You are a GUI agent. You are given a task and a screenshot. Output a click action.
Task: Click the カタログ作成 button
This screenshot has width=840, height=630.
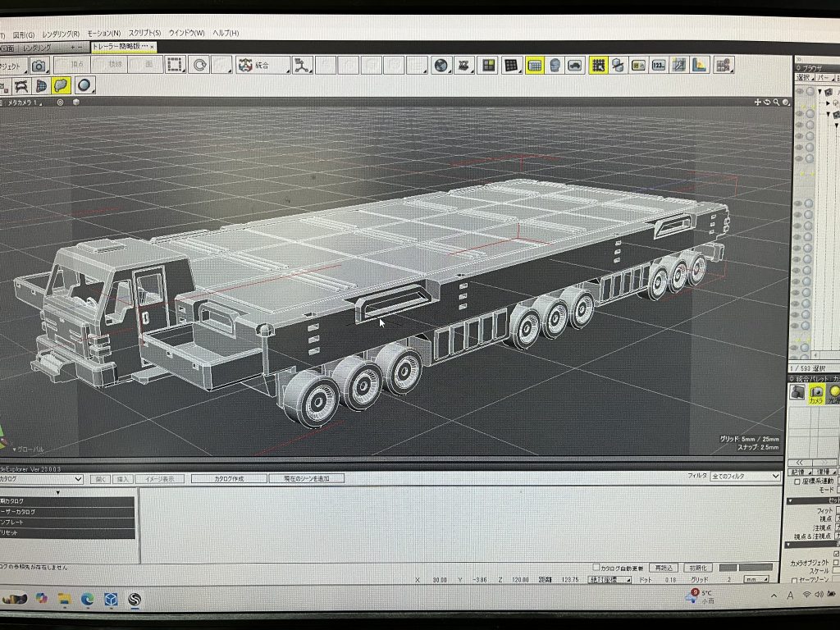coord(229,478)
